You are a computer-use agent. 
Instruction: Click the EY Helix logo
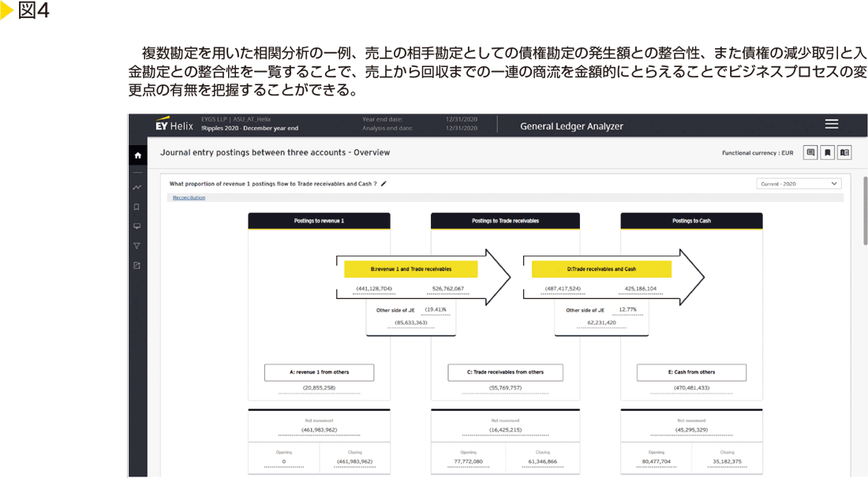coord(174,125)
